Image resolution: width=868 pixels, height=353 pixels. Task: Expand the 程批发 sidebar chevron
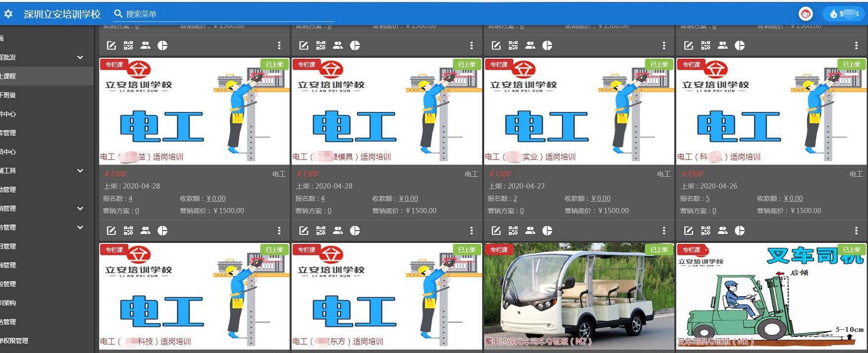(x=80, y=57)
